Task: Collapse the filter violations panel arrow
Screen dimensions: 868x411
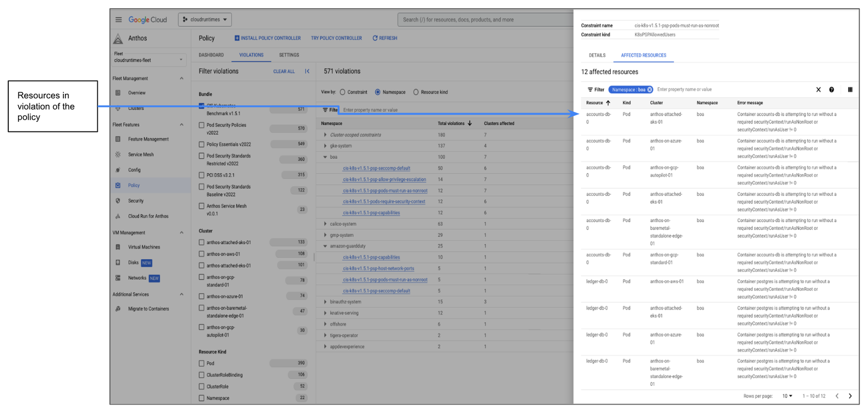Action: (307, 72)
